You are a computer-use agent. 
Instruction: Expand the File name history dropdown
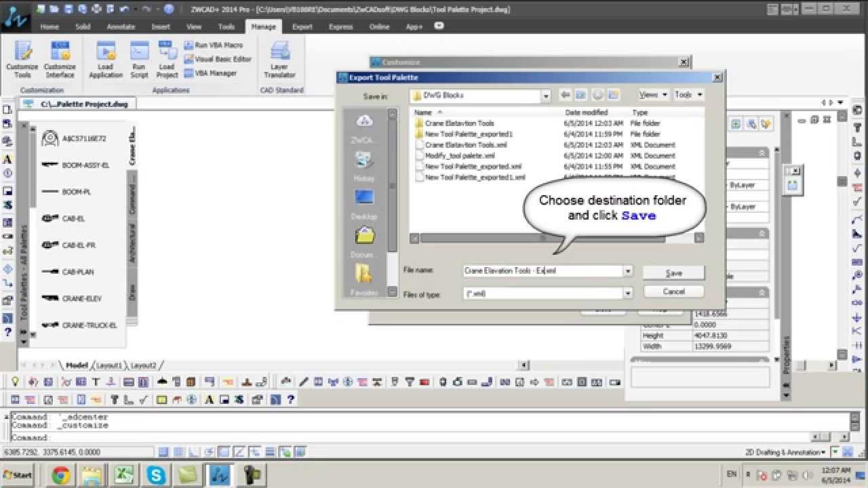coord(628,271)
